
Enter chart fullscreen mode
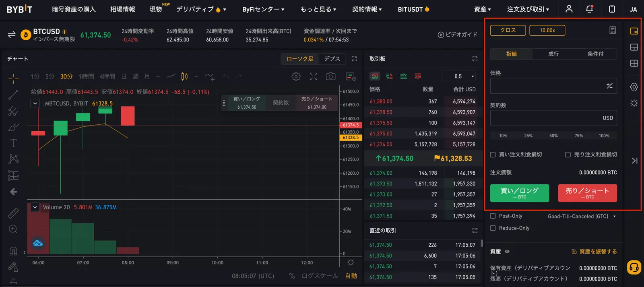pyautogui.click(x=314, y=76)
